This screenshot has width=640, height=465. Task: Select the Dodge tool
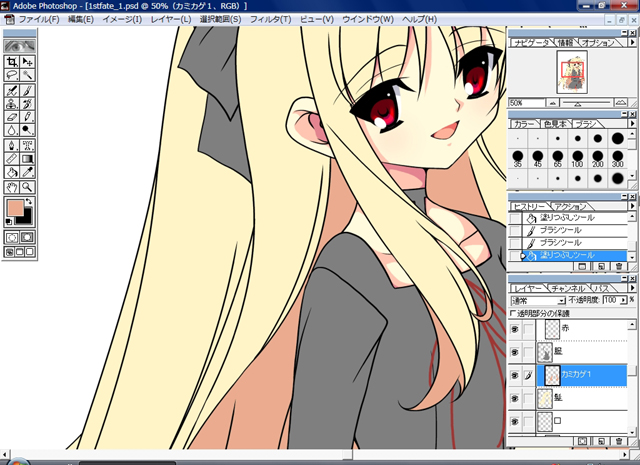coord(27,129)
